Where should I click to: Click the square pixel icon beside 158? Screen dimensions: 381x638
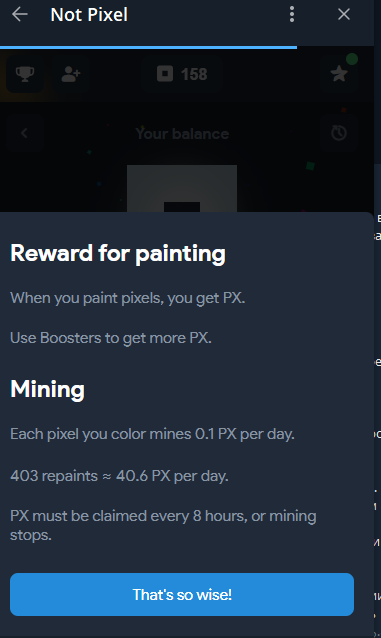pos(165,74)
